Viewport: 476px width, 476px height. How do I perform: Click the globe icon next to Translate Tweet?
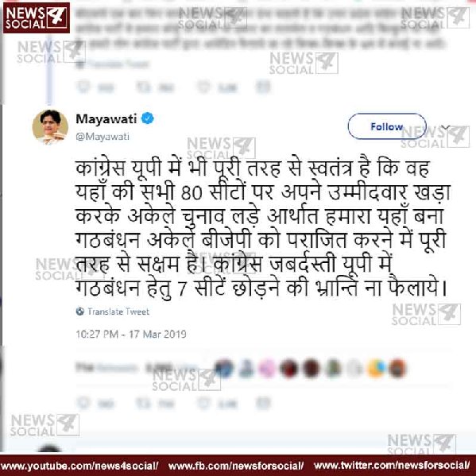tap(80, 312)
